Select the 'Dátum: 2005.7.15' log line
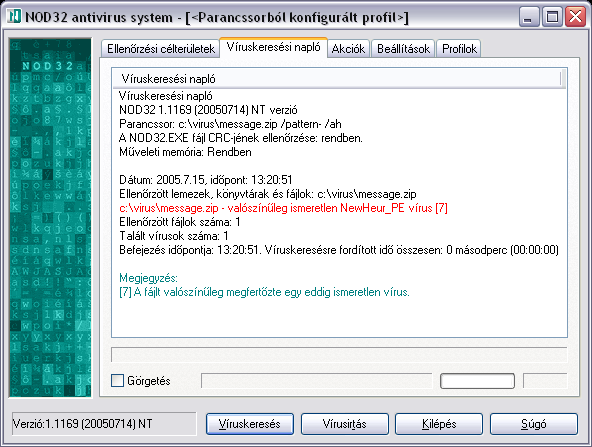Image resolution: width=592 pixels, height=447 pixels. 206,180
